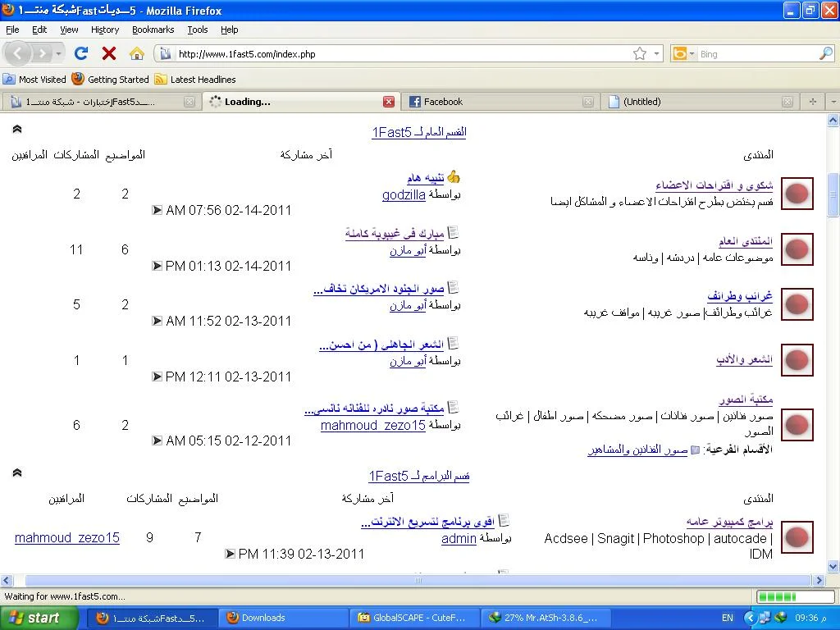Open Downloads window from taskbar
The width and height of the screenshot is (840, 630).
pyautogui.click(x=262, y=618)
